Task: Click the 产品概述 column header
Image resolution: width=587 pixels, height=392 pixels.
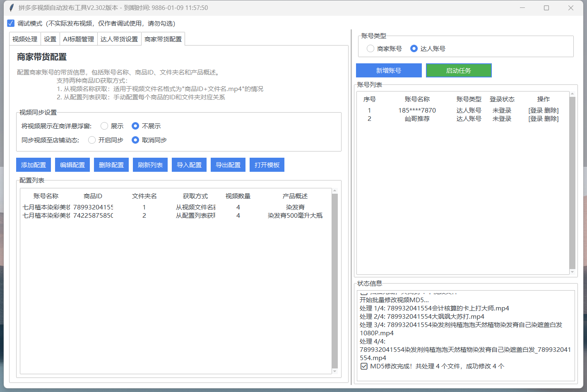Action: pyautogui.click(x=295, y=196)
